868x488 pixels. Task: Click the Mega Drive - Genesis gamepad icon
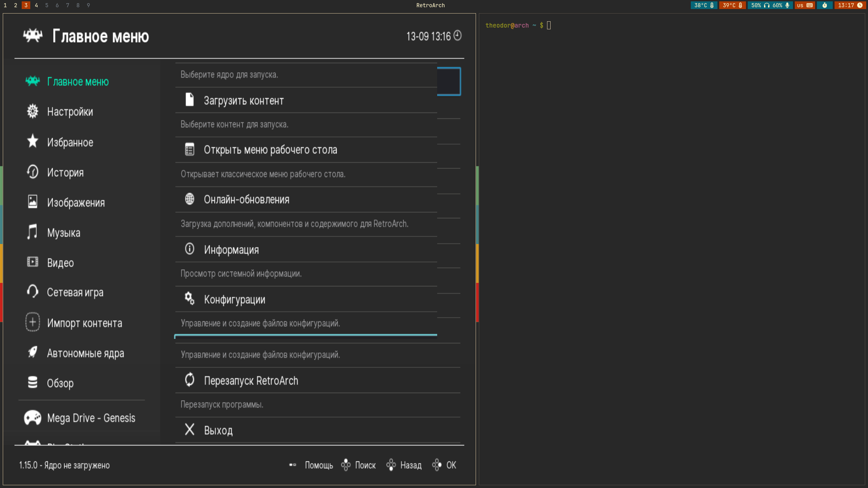[33, 418]
